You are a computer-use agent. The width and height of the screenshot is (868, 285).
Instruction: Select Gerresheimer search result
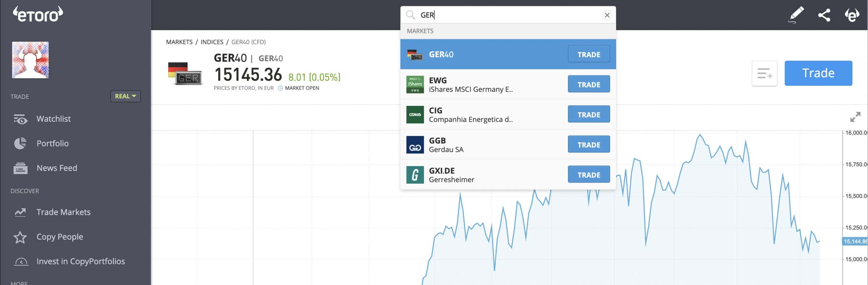[508, 175]
